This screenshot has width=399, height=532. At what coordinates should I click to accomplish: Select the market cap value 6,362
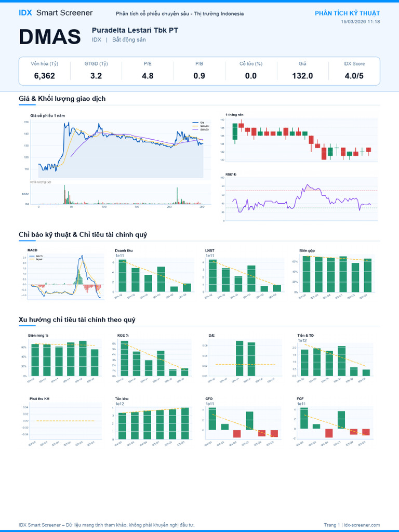click(45, 76)
